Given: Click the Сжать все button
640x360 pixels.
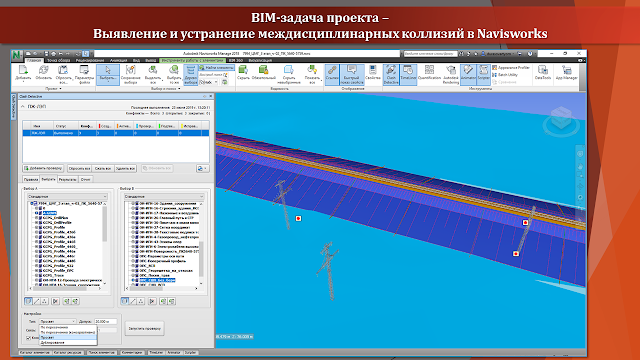Looking at the screenshot, I should [x=102, y=168].
